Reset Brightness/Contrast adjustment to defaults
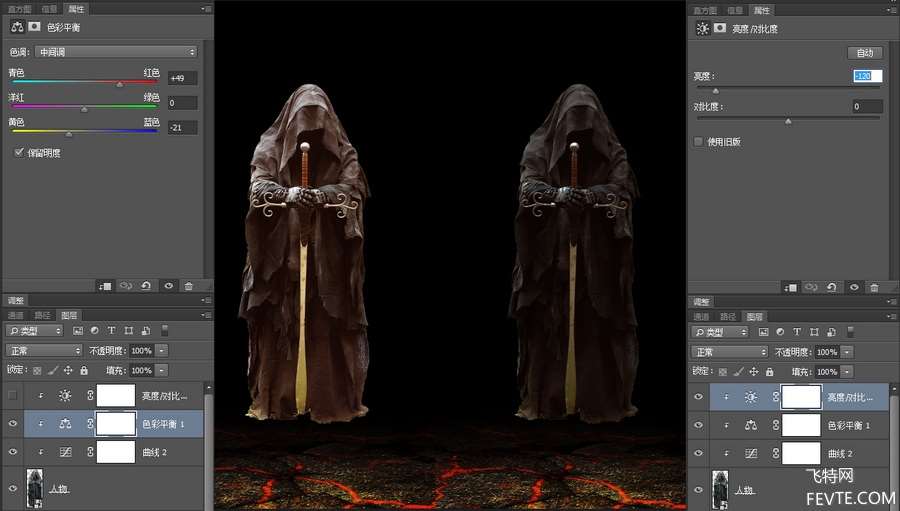This screenshot has width=900, height=511. (832, 287)
